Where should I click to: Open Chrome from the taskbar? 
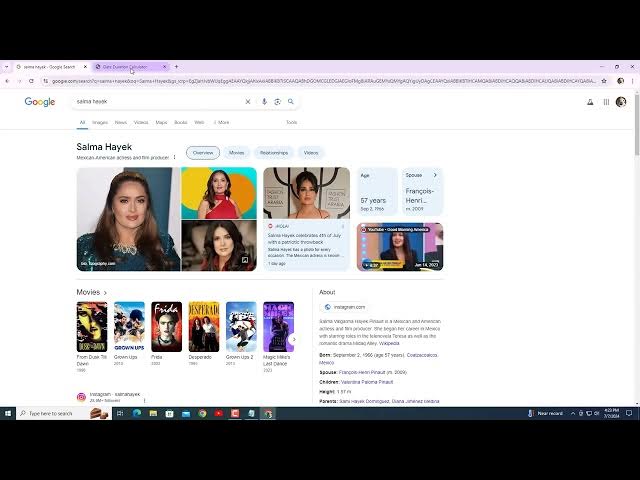point(202,413)
